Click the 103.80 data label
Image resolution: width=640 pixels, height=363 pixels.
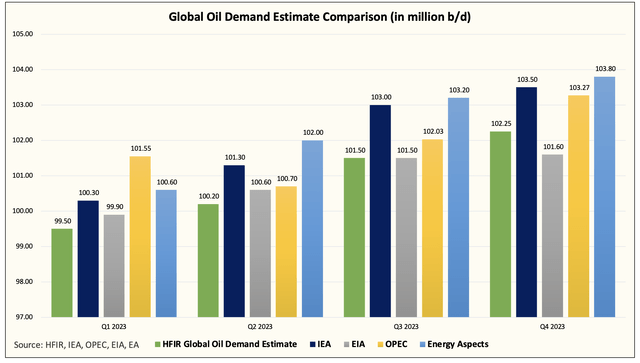pyautogui.click(x=606, y=69)
